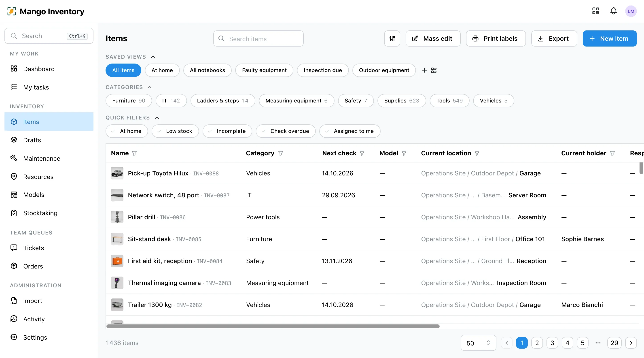The height and width of the screenshot is (358, 644).
Task: Filter the Category column
Action: pos(280,153)
